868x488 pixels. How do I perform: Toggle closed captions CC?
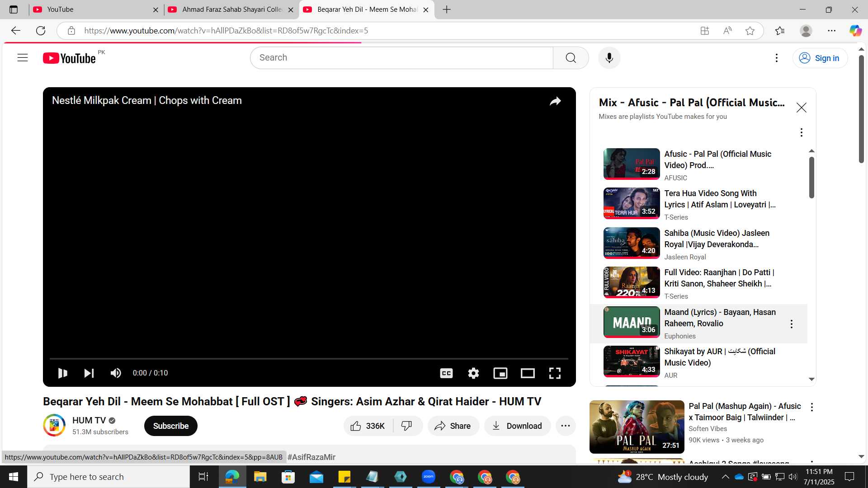point(446,373)
